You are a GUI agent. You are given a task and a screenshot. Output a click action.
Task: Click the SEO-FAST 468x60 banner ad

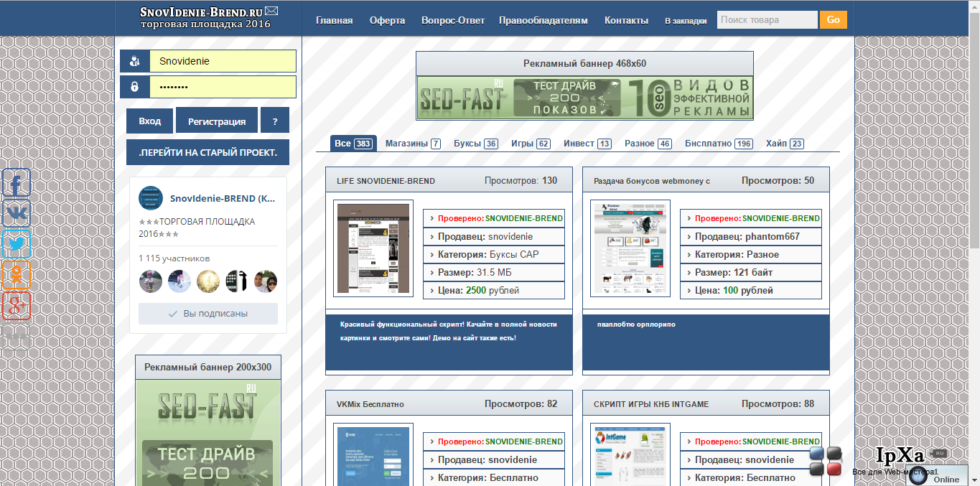point(585,98)
